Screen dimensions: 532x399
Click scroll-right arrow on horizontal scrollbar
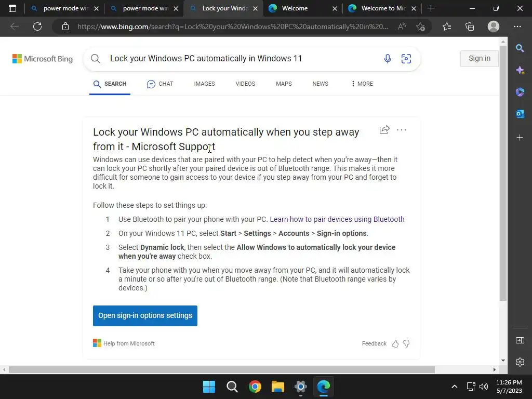click(x=495, y=369)
